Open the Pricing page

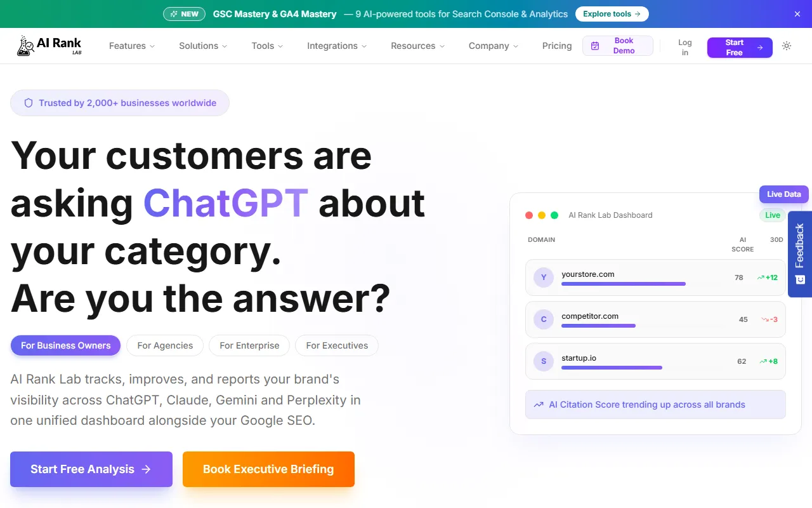pos(557,46)
